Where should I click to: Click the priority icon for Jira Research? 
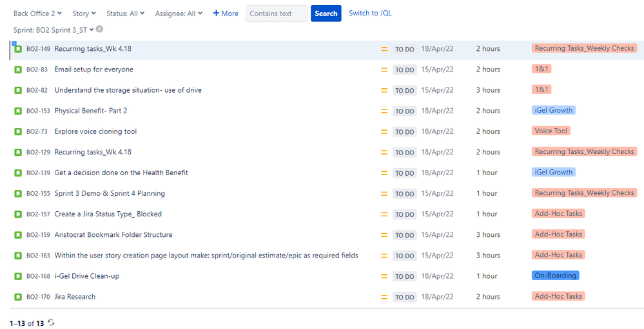click(384, 297)
